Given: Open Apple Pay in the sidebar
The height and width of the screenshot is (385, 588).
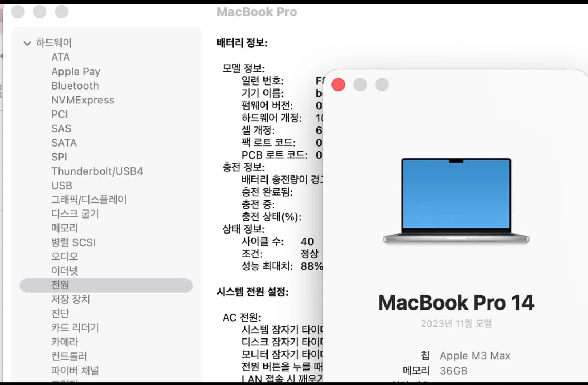Looking at the screenshot, I should click(x=76, y=72).
